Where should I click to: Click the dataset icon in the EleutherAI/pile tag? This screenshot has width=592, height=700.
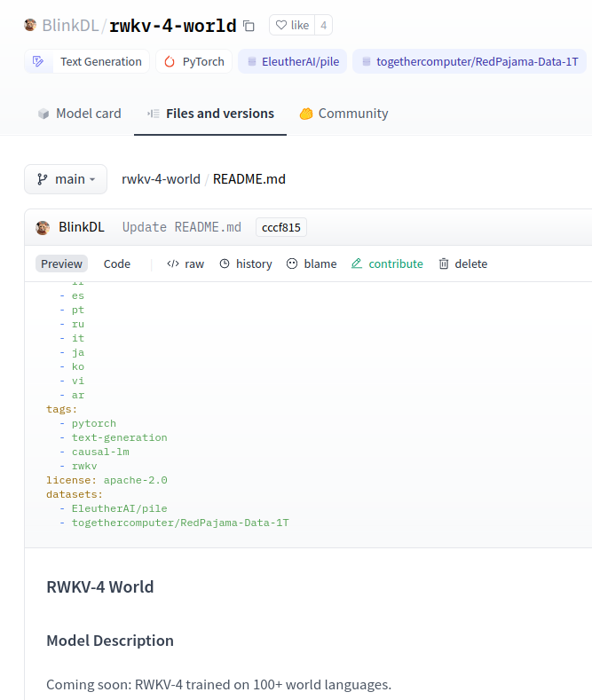click(x=252, y=61)
